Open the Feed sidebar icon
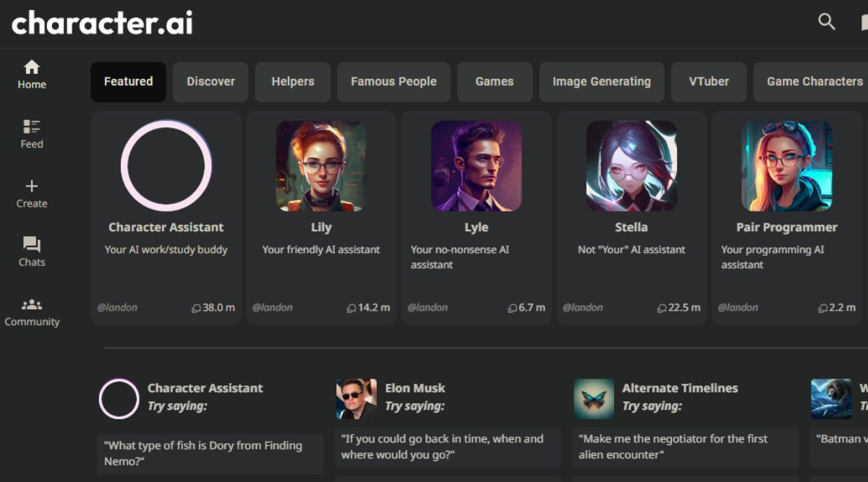This screenshot has width=868, height=482. 32,134
